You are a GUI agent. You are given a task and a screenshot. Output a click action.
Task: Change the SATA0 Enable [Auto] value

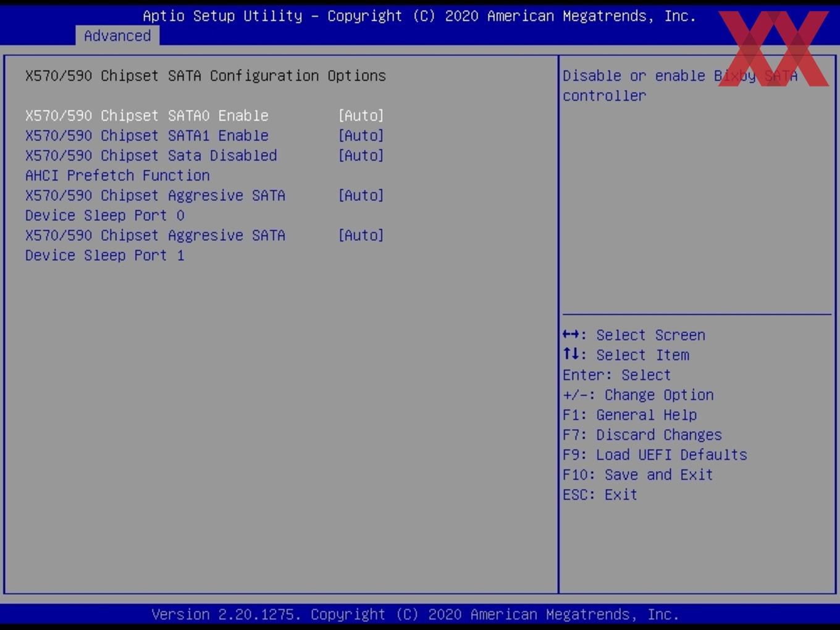click(x=361, y=115)
